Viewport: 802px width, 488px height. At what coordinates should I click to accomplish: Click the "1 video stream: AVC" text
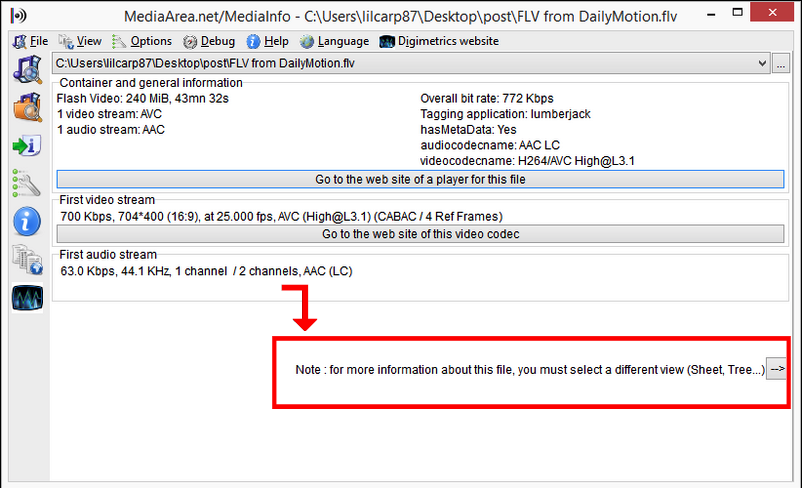109,114
